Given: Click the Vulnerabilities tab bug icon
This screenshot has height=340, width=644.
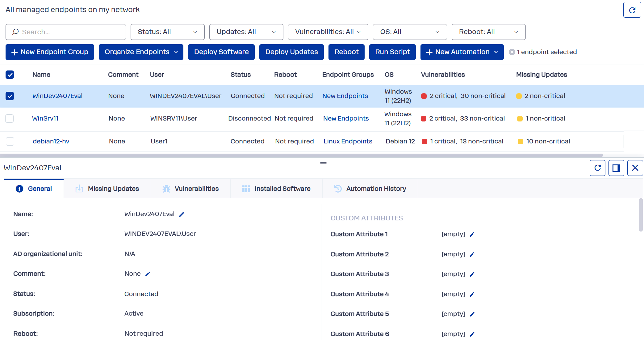Looking at the screenshot, I should [x=166, y=189].
